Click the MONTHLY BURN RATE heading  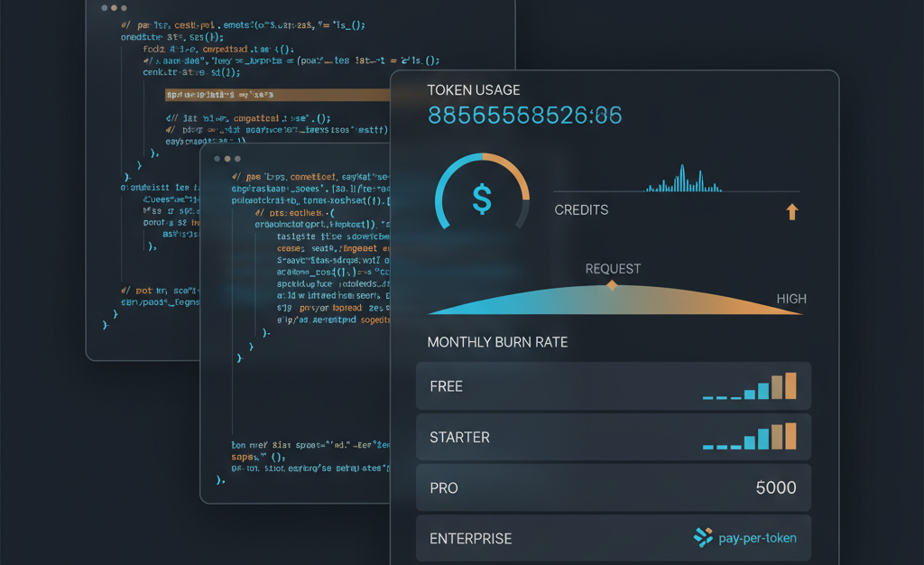coord(497,342)
